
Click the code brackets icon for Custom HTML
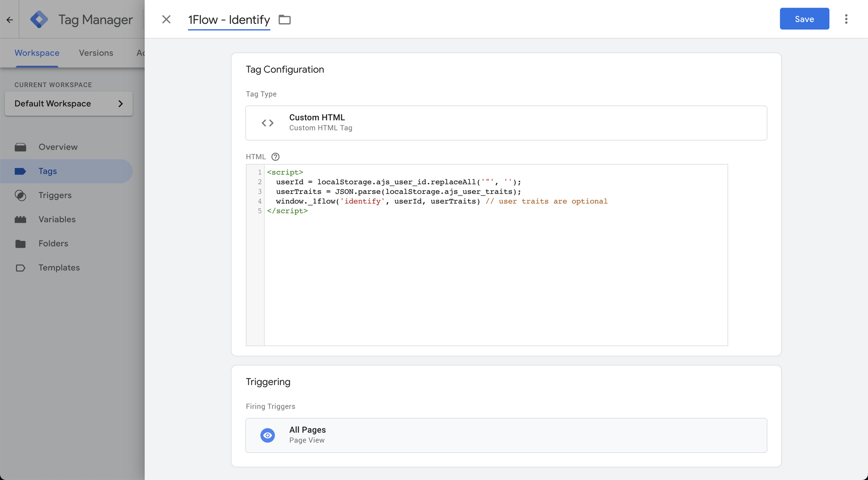(x=267, y=123)
